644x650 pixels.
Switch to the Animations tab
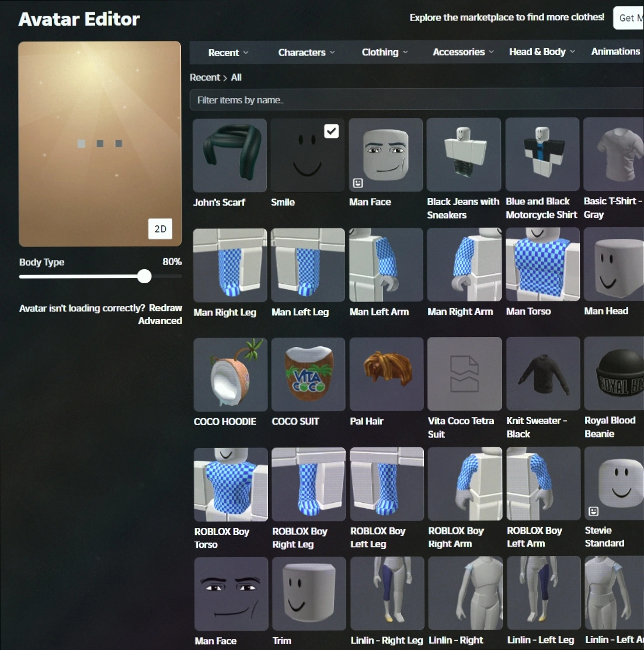tap(615, 51)
